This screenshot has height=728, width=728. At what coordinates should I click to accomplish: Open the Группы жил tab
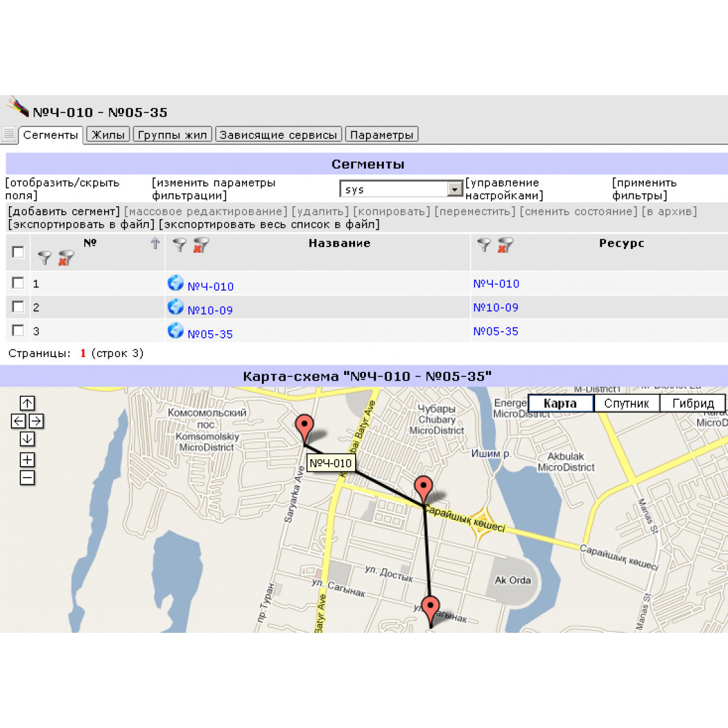(172, 135)
